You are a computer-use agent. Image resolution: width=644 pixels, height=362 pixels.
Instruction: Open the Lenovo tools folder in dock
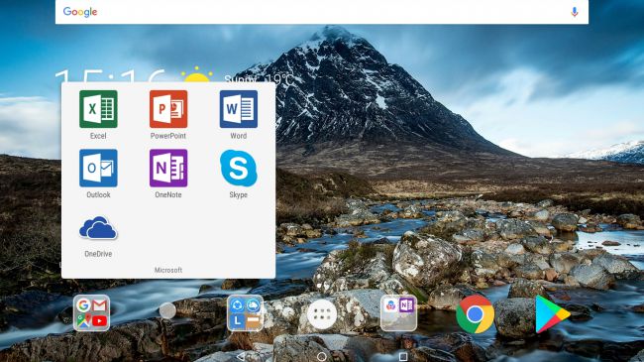point(245,313)
